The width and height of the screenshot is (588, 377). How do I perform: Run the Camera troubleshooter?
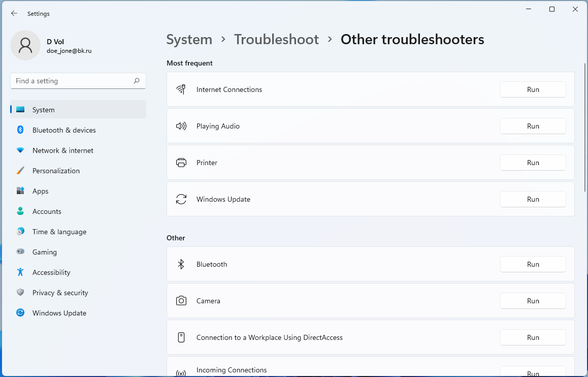(533, 301)
